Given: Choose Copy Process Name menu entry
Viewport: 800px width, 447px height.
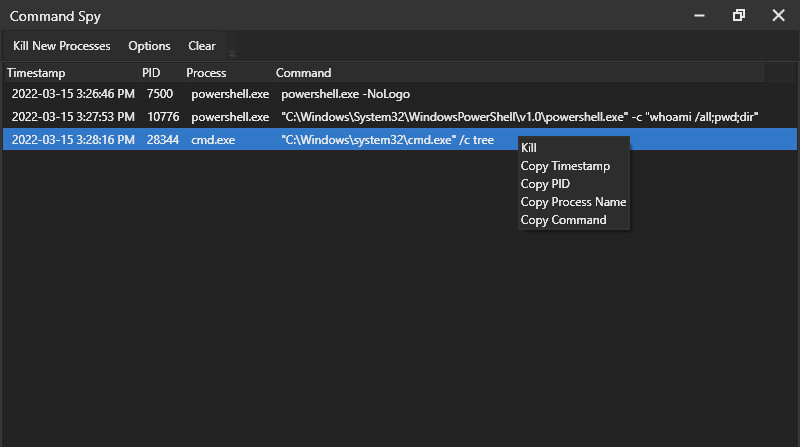Looking at the screenshot, I should (573, 202).
